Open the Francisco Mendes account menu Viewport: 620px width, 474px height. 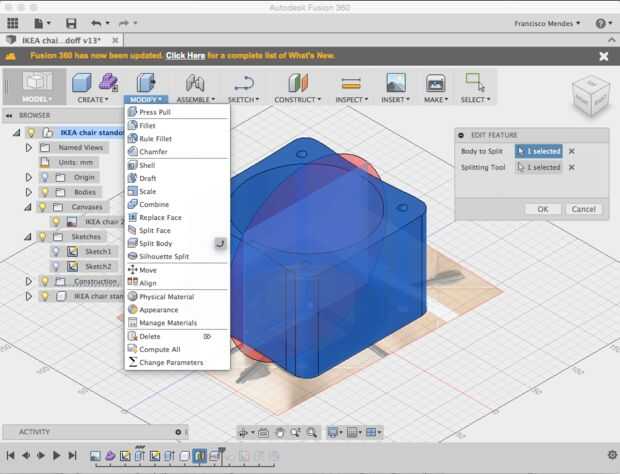tap(547, 24)
